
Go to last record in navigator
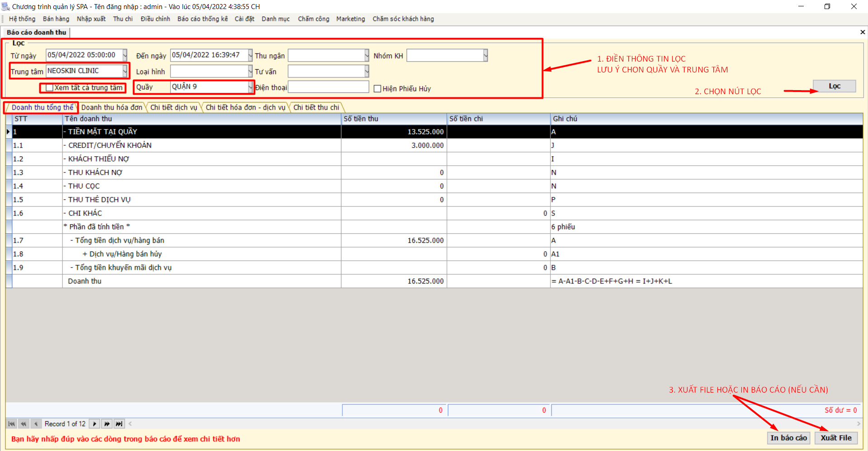click(119, 424)
